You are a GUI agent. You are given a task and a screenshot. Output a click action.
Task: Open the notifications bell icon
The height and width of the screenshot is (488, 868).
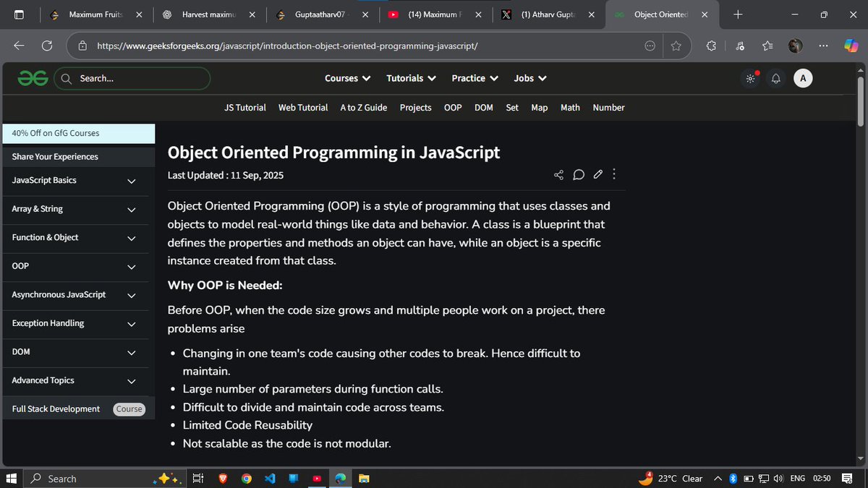(x=776, y=78)
